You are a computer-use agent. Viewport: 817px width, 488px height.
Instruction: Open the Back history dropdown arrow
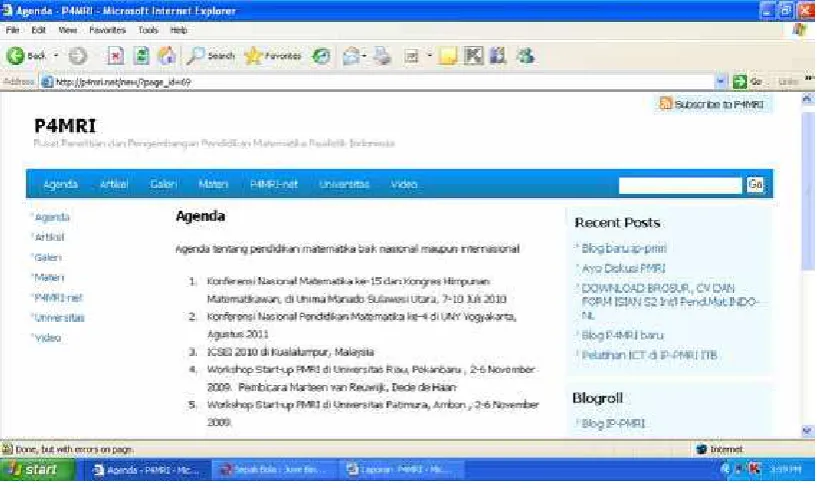tap(56, 56)
